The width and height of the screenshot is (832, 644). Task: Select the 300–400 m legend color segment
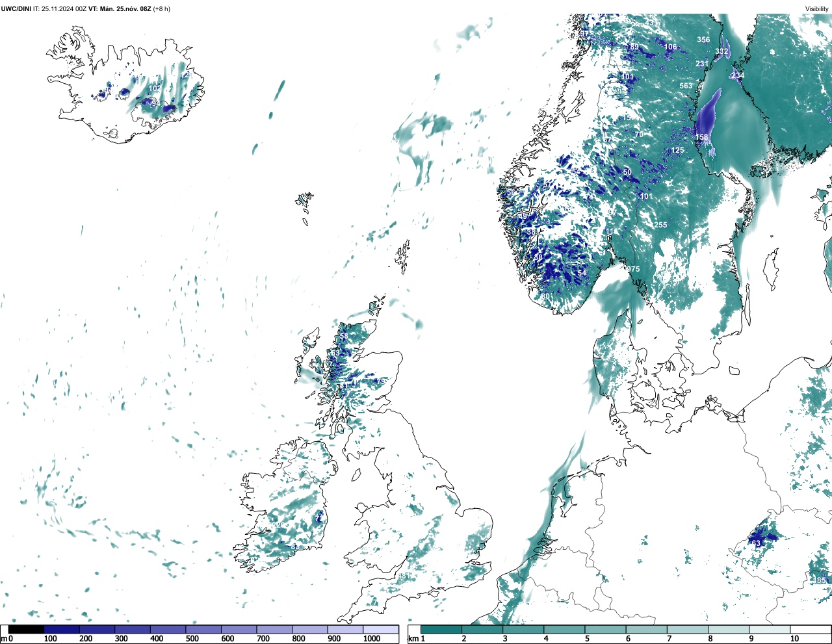click(133, 630)
